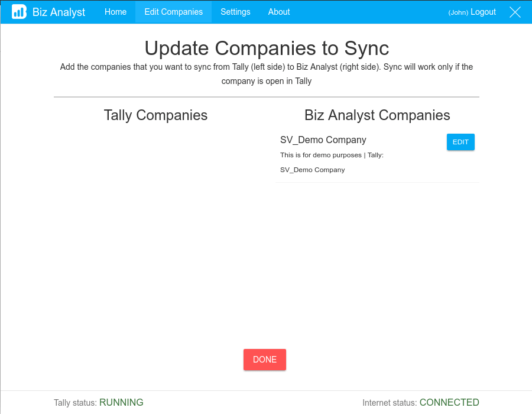The height and width of the screenshot is (414, 532).
Task: Click the Biz Analyst Companies heading
Action: click(377, 115)
